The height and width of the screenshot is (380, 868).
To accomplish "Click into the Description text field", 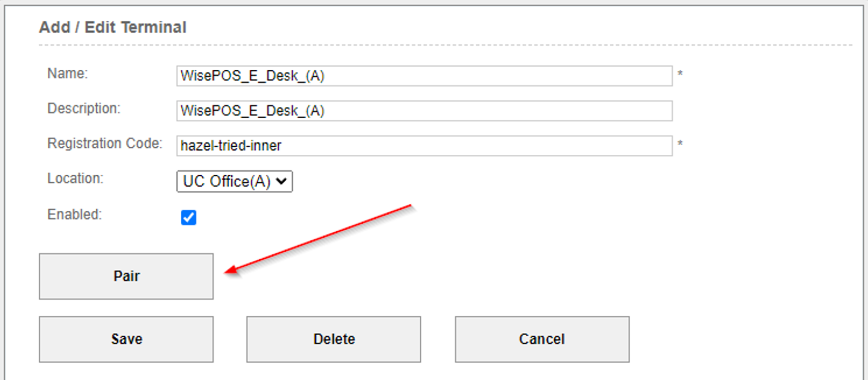I will tap(424, 111).
